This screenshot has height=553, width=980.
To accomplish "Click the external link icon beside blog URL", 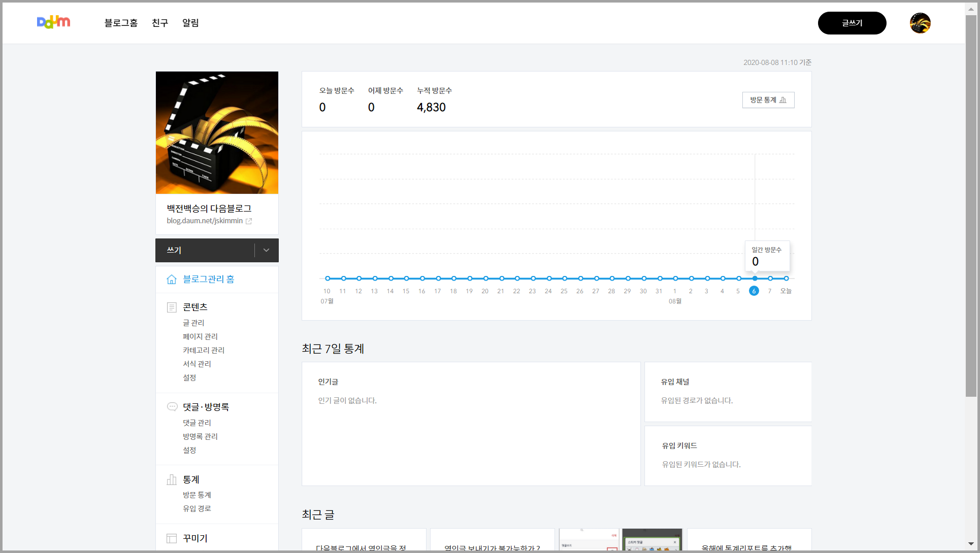I will point(249,221).
